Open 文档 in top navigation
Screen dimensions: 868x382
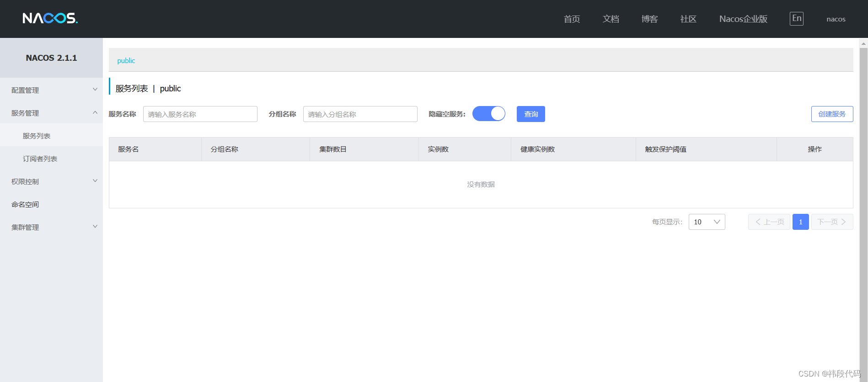[611, 19]
